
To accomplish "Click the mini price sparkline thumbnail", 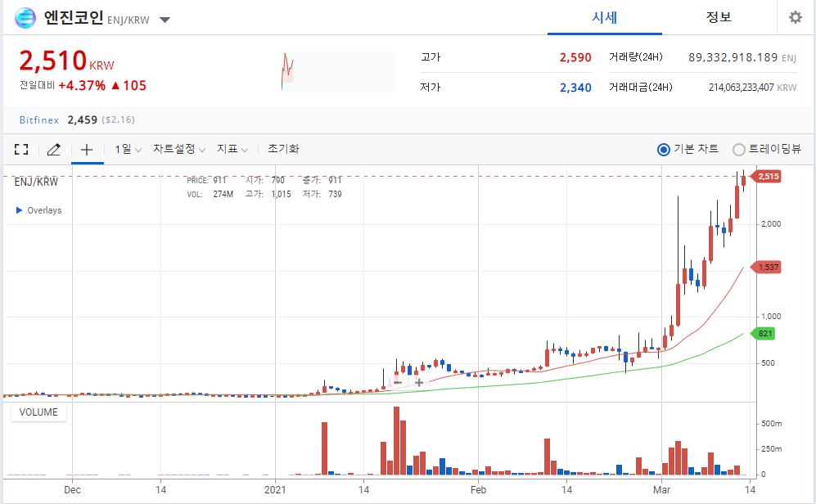I will [x=339, y=72].
